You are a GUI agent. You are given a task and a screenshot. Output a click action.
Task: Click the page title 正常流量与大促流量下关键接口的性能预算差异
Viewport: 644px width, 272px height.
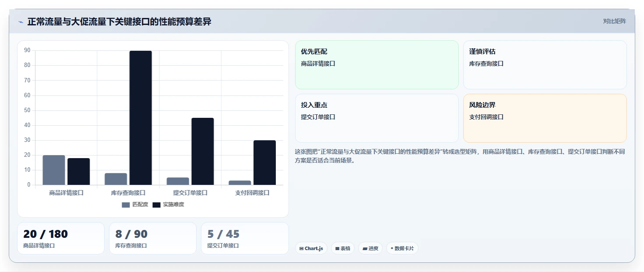(119, 21)
